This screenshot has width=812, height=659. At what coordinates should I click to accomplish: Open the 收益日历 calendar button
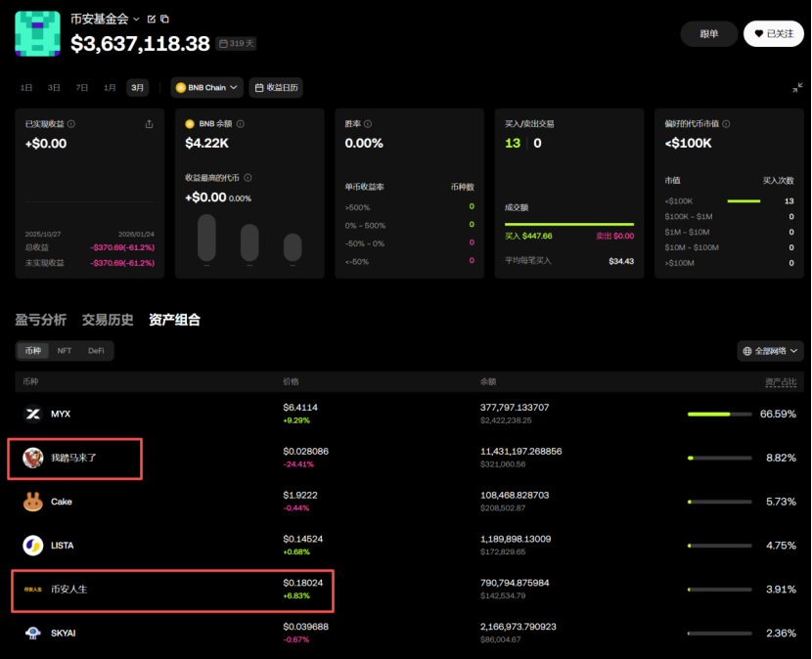[276, 87]
